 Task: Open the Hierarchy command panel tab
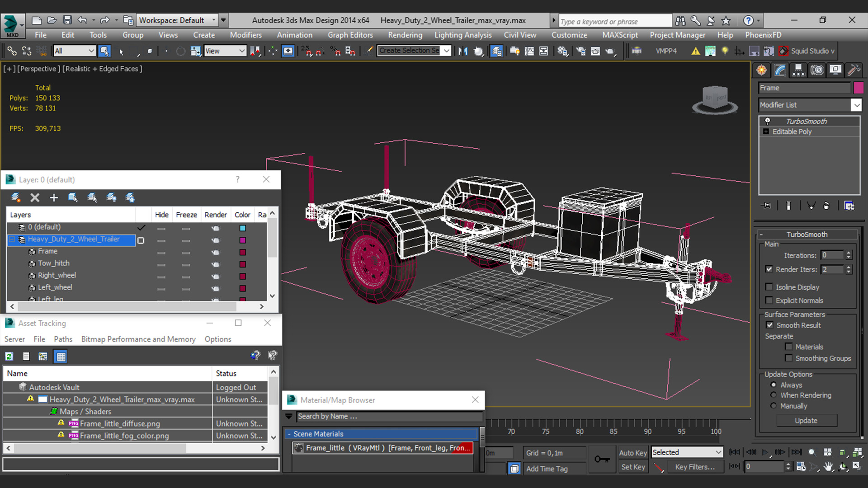(798, 70)
